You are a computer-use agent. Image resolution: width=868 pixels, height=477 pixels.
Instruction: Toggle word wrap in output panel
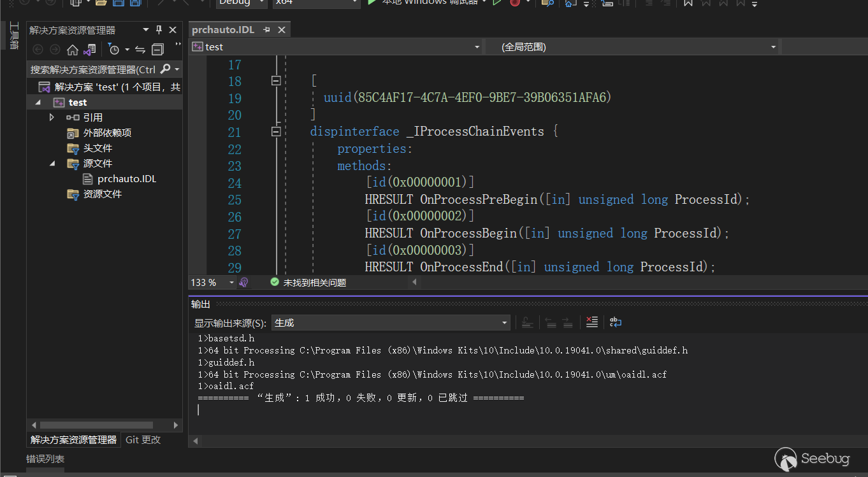615,322
